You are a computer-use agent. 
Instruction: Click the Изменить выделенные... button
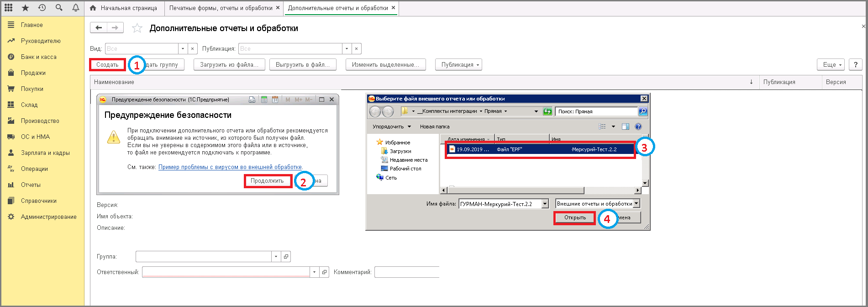pos(386,65)
